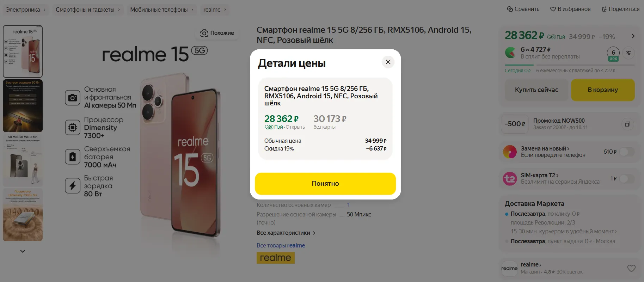The height and width of the screenshot is (282, 644).
Task: Show more thumbnails with down chevron
Action: [23, 251]
